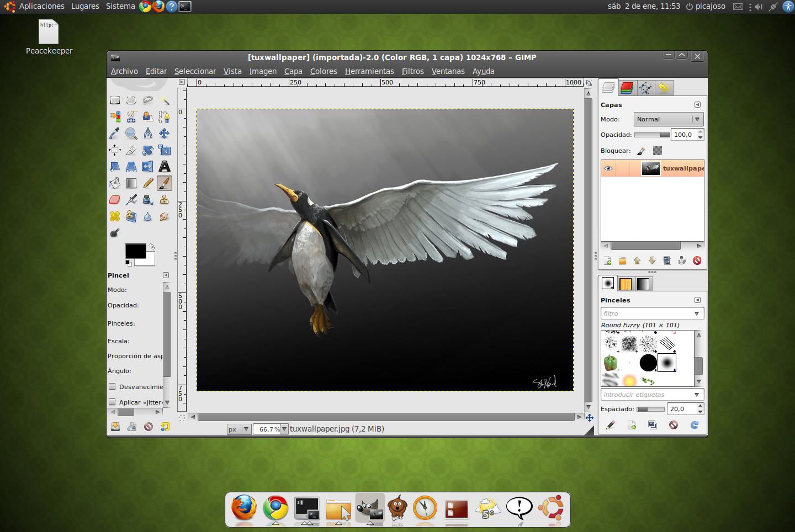The image size is (795, 532).
Task: Expand the zoom percentage dropdown
Action: click(284, 429)
